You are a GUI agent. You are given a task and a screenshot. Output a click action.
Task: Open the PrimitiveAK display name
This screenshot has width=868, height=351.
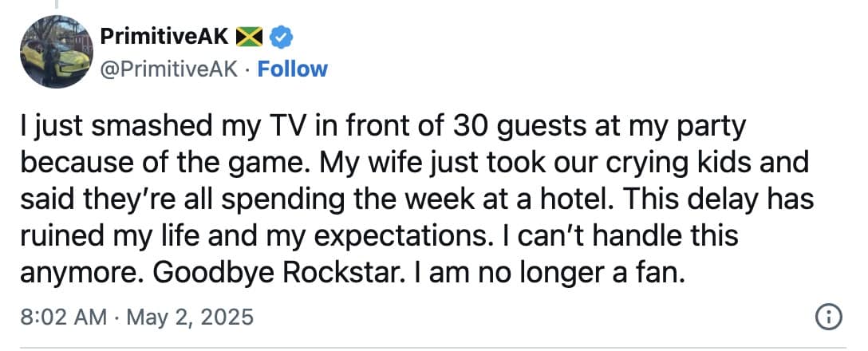(165, 36)
